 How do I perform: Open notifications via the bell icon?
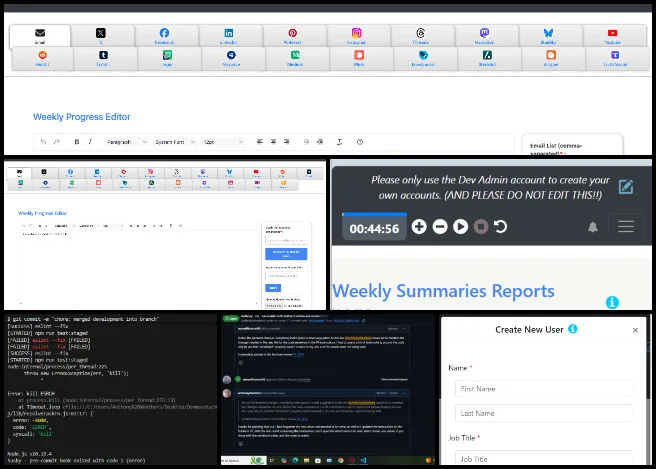(593, 227)
